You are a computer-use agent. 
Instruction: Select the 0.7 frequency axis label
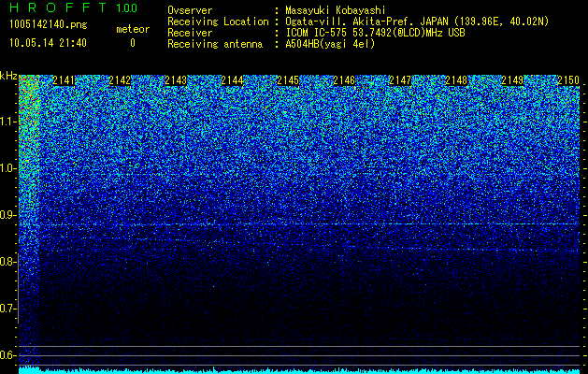[x=7, y=309]
